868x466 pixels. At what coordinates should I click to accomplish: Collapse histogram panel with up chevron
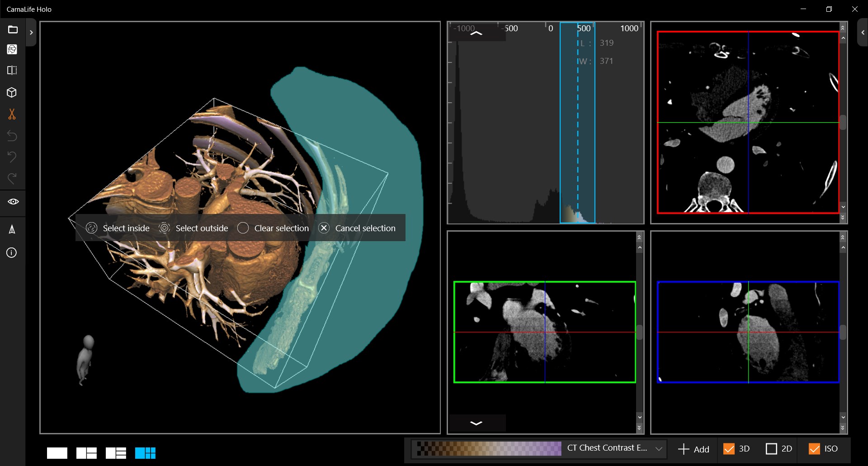coord(476,33)
